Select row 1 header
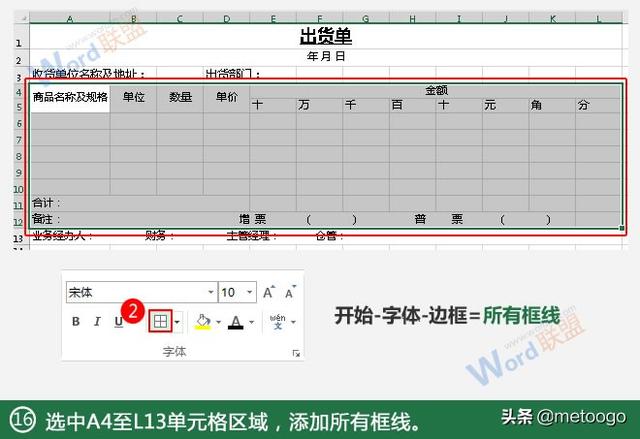The width and height of the screenshot is (640, 439). point(19,39)
